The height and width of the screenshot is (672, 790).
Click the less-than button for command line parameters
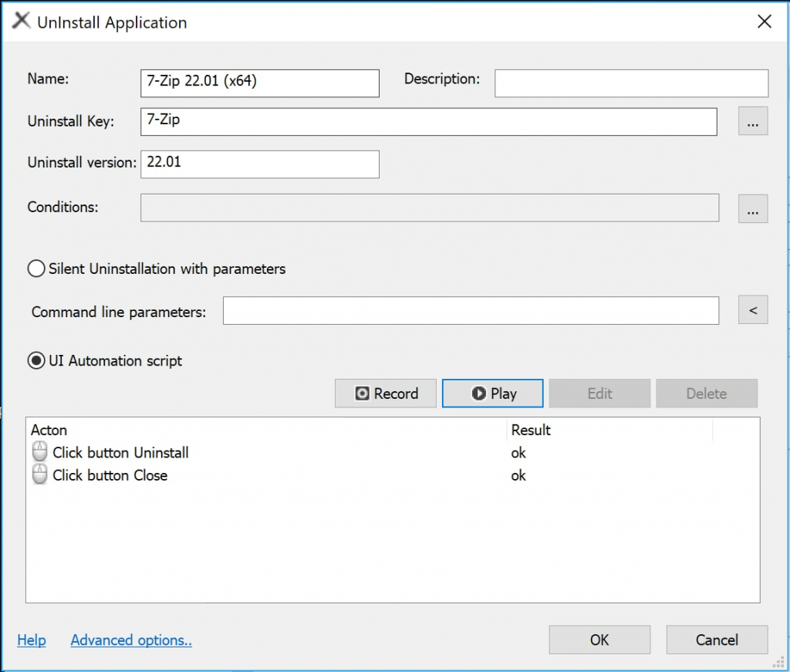(753, 310)
